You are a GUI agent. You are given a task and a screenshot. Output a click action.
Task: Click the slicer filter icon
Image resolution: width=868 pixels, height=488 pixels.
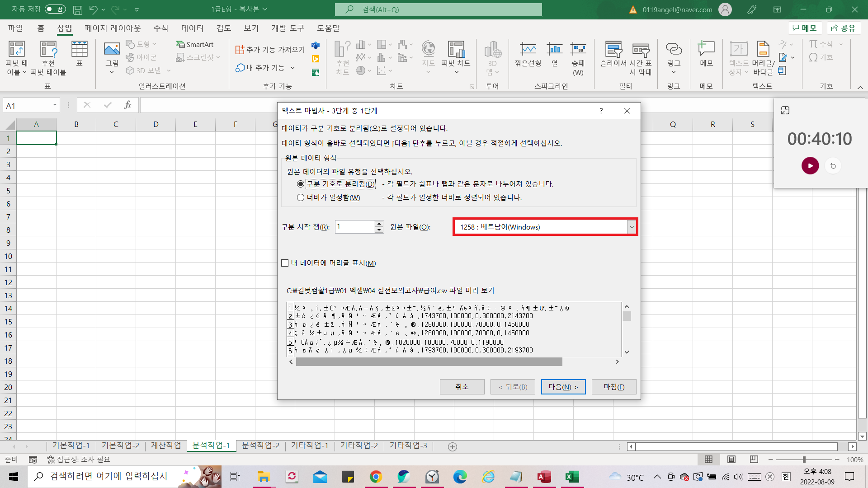(x=613, y=50)
